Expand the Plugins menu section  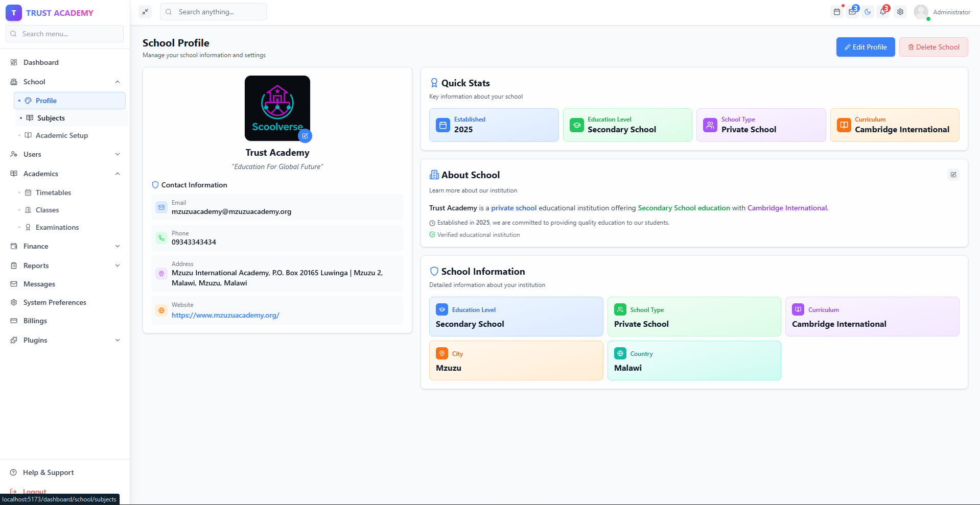[x=117, y=340]
